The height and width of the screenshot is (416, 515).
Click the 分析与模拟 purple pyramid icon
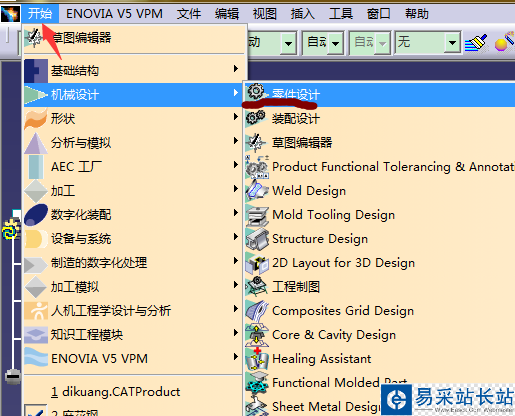35,143
